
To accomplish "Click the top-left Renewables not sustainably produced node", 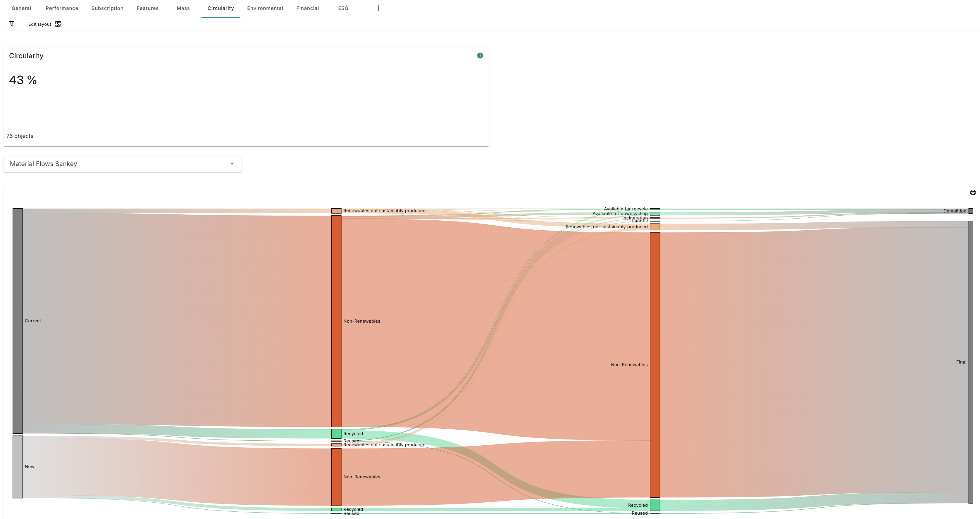I will pos(336,211).
